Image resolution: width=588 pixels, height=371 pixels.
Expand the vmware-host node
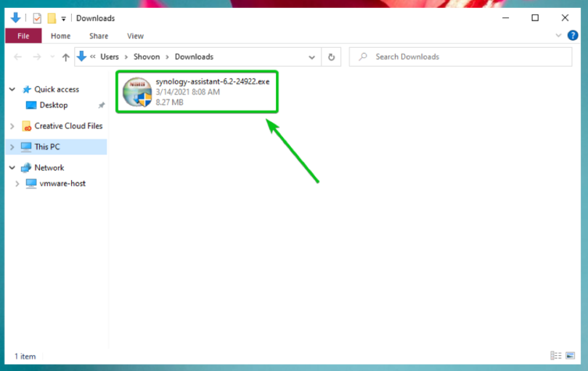[x=17, y=184]
